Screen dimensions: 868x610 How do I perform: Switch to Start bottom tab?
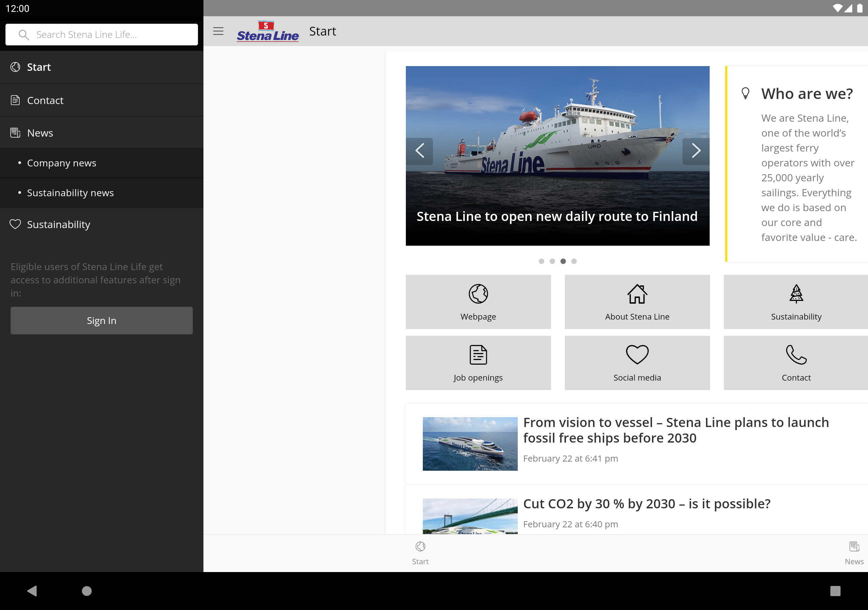pyautogui.click(x=420, y=553)
